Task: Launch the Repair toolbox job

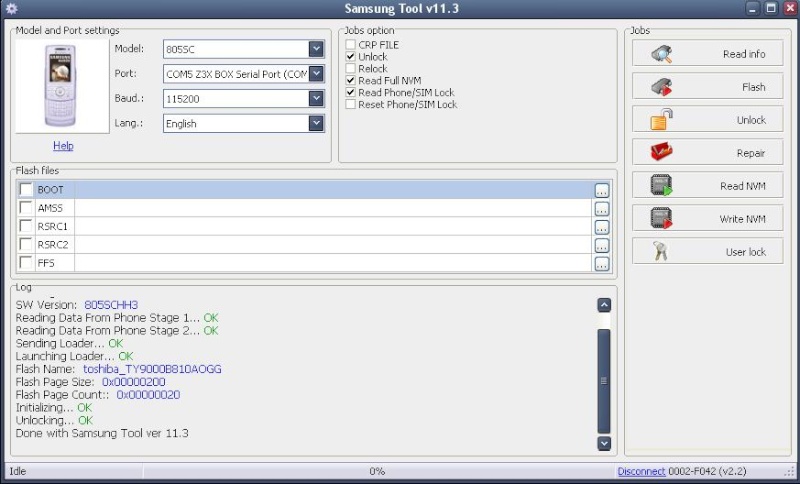Action: [707, 152]
